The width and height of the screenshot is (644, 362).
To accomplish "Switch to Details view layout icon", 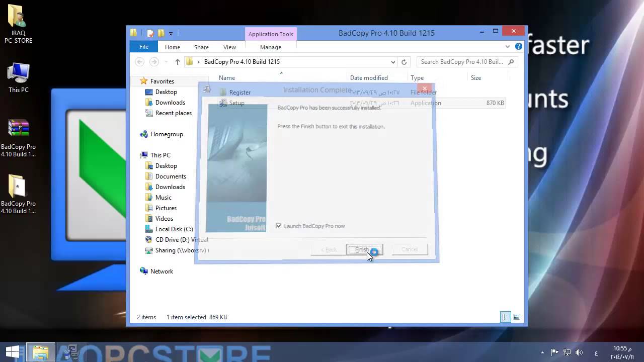I will [x=506, y=317].
